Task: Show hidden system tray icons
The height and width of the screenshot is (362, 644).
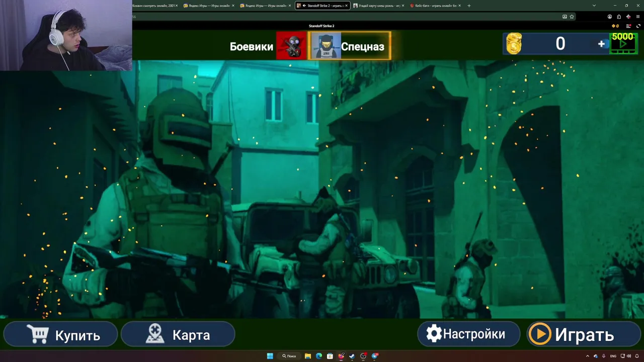Action: [588, 356]
